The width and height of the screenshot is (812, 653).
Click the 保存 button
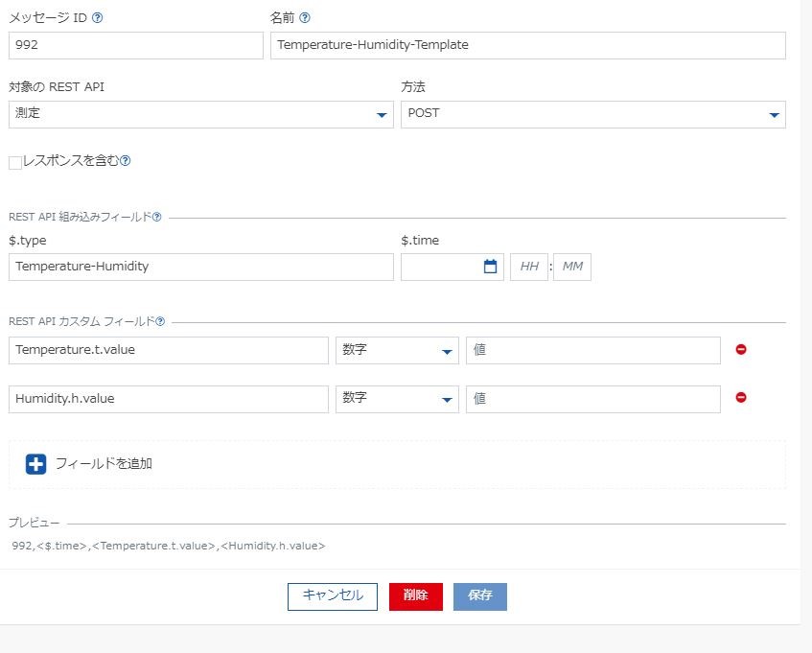tap(480, 596)
